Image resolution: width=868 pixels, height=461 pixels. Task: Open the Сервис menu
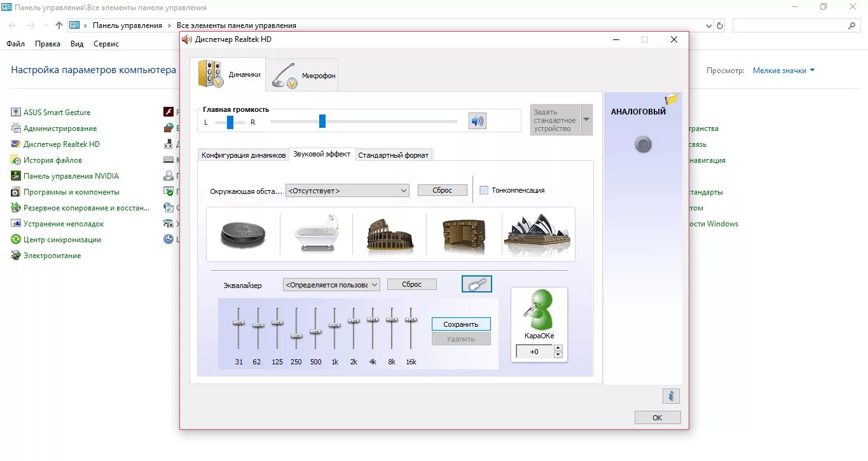[x=106, y=44]
